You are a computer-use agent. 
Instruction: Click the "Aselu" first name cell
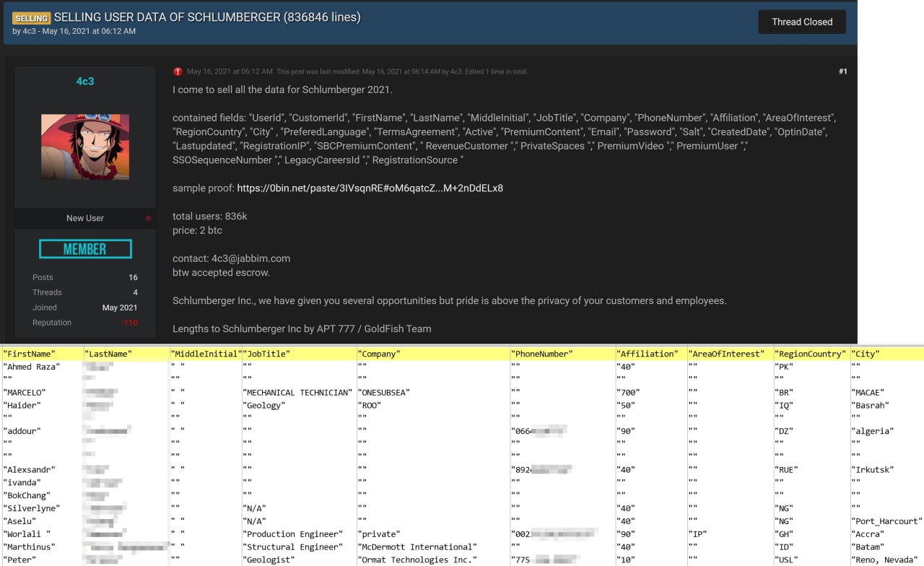(19, 521)
